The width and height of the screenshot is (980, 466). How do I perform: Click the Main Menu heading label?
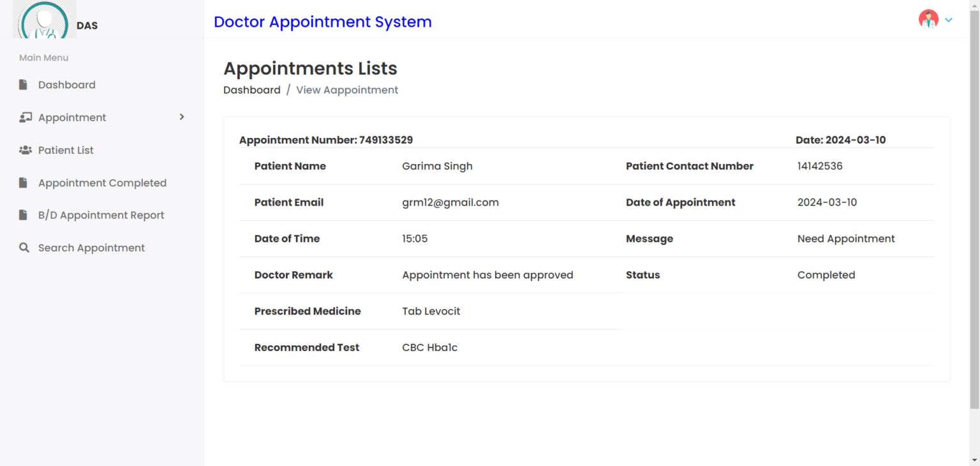pyautogui.click(x=43, y=57)
